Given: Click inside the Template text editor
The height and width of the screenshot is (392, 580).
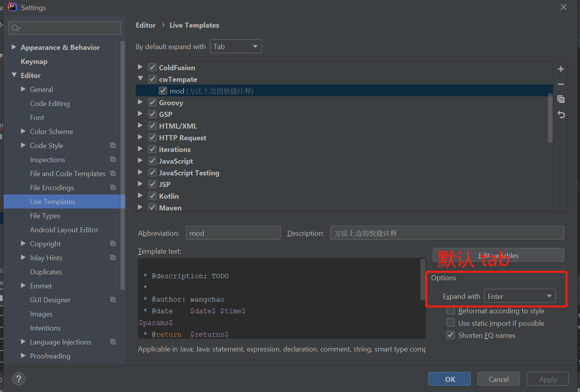Looking at the screenshot, I should (279, 298).
